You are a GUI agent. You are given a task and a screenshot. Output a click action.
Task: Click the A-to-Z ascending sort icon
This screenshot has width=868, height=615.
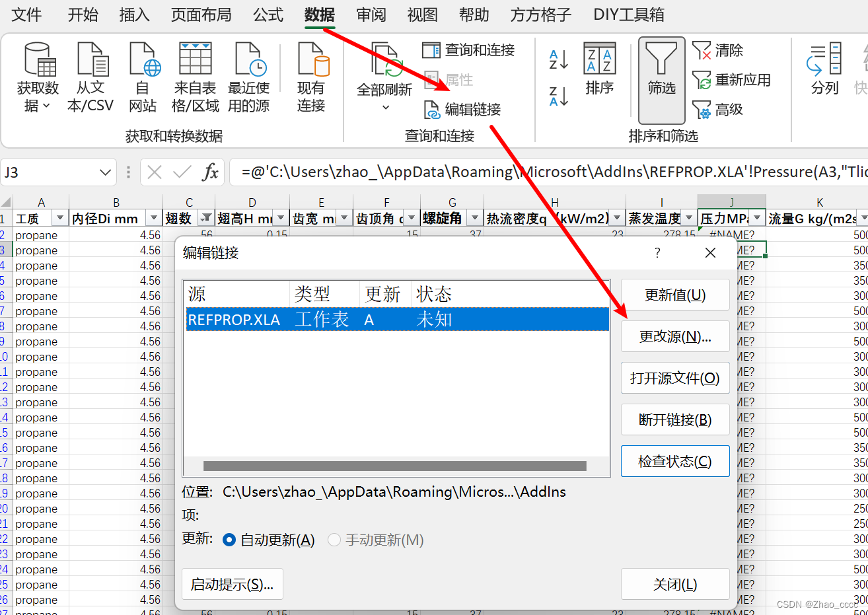click(x=558, y=58)
